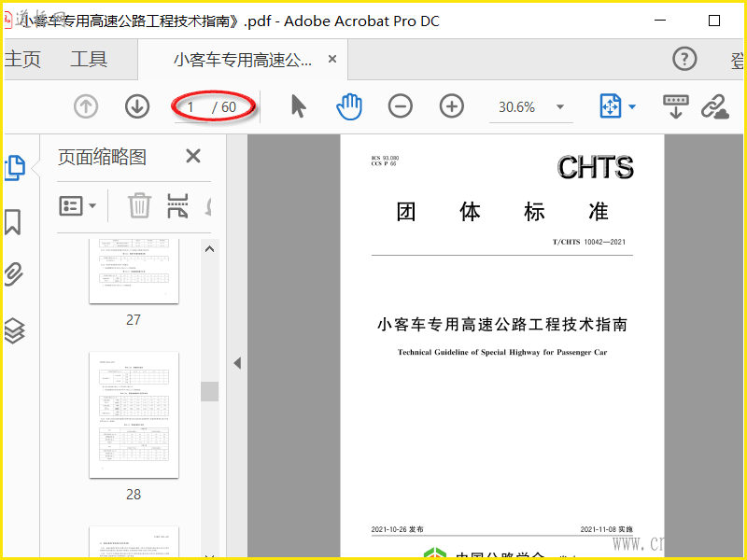Screen dimensions: 747x560
Task: Select the 小客车专用高速公... document tab
Action: click(243, 60)
